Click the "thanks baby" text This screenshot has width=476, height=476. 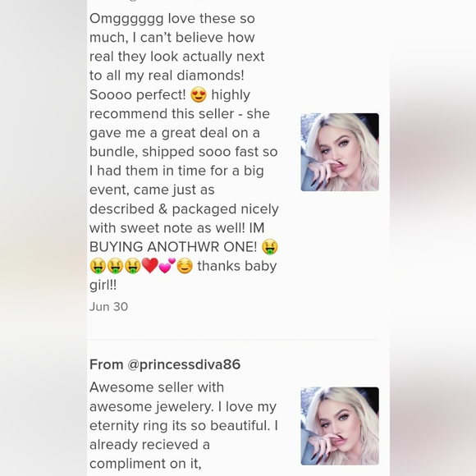coord(237,266)
